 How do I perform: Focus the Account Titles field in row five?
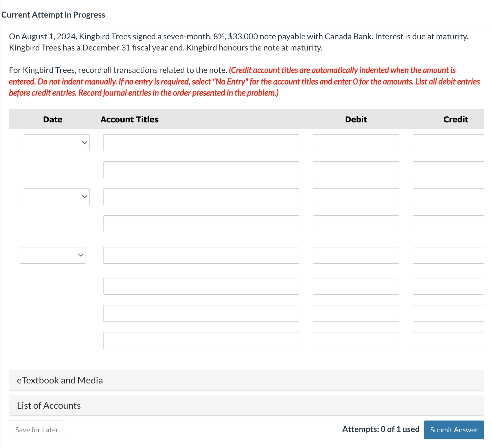point(201,255)
